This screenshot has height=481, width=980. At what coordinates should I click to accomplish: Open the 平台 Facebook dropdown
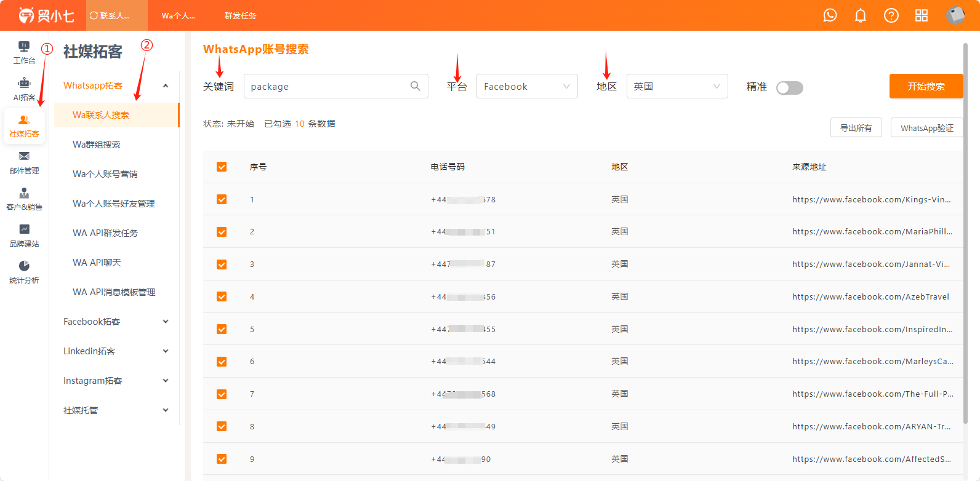point(527,86)
